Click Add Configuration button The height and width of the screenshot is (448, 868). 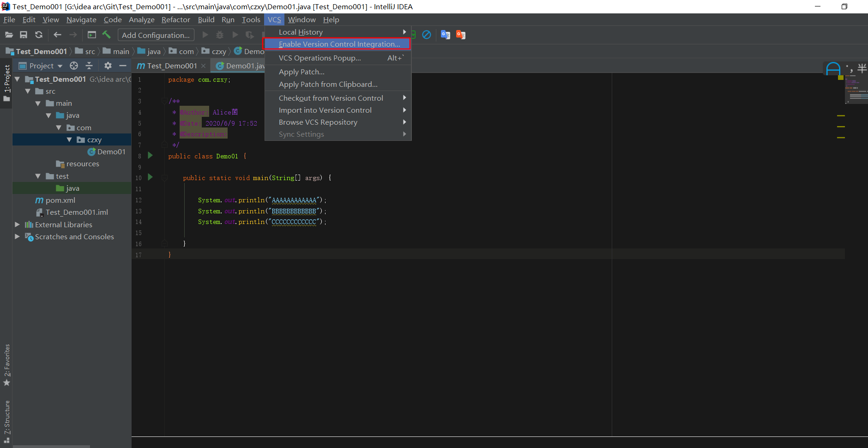tap(156, 35)
